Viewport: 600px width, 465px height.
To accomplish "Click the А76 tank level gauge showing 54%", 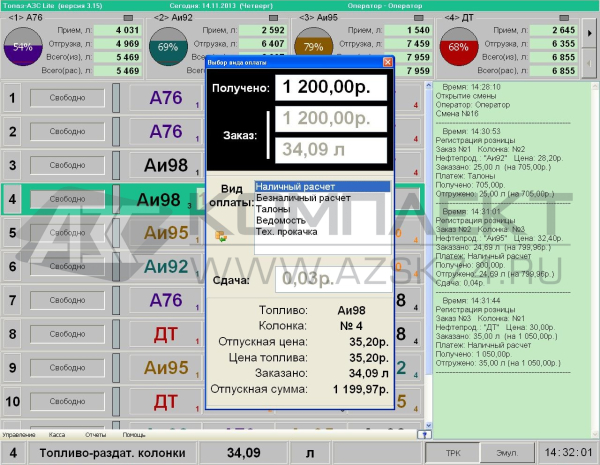I will 23,47.
